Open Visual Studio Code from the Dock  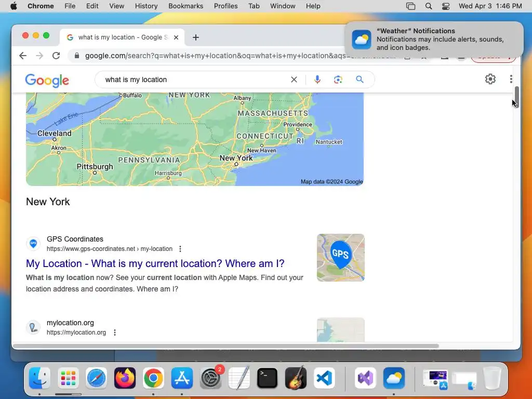click(x=324, y=378)
